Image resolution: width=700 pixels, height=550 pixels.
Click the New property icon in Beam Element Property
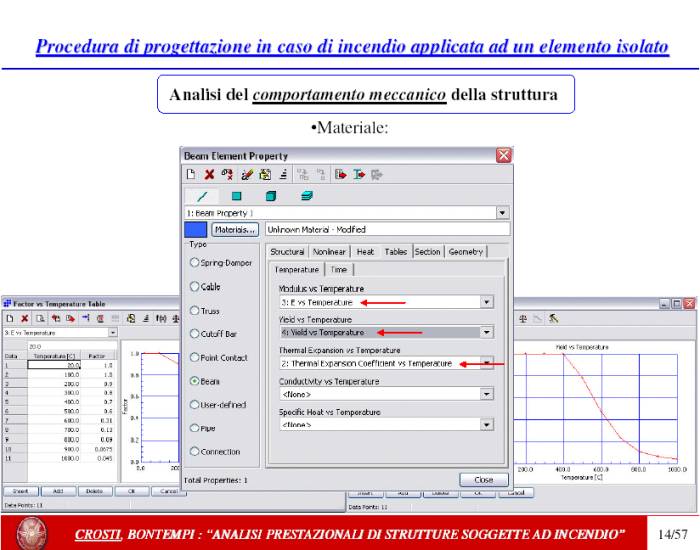point(191,175)
